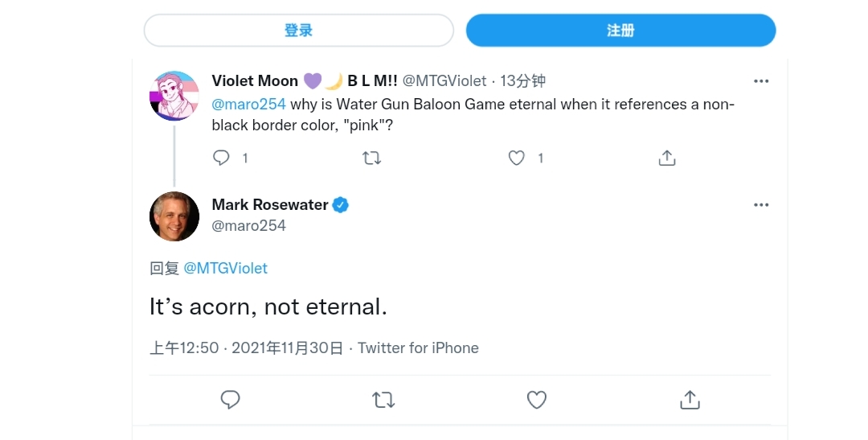Share Violet Moon's tweet
The width and height of the screenshot is (868, 440).
coord(666,158)
